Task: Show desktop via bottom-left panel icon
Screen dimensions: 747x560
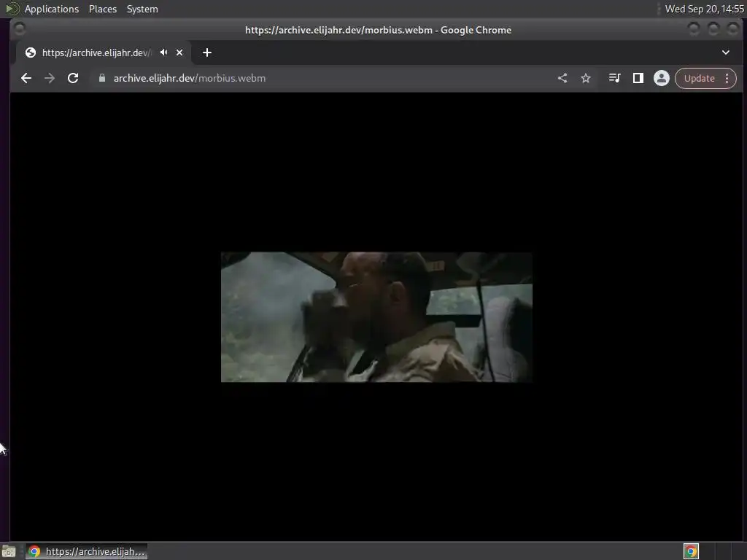Action: (x=9, y=551)
